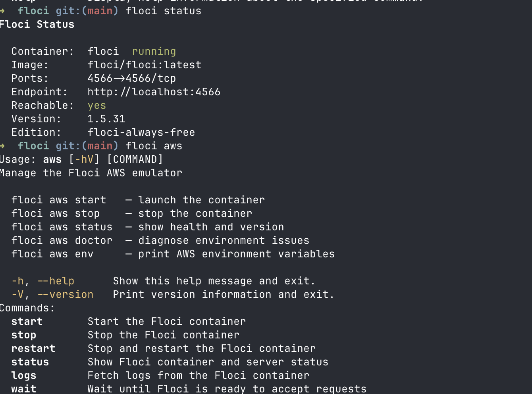This screenshot has height=394, width=532.
Task: Click the version number 1.5.31
Action: point(106,119)
